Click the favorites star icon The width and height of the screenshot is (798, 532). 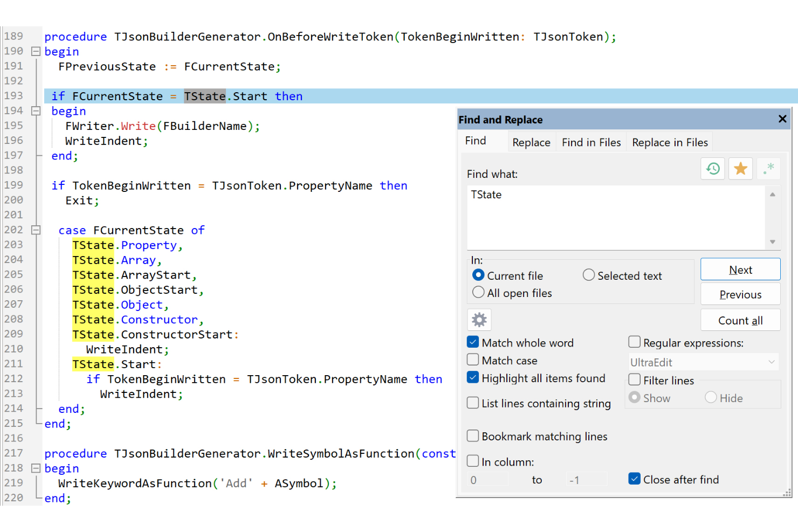(x=740, y=169)
